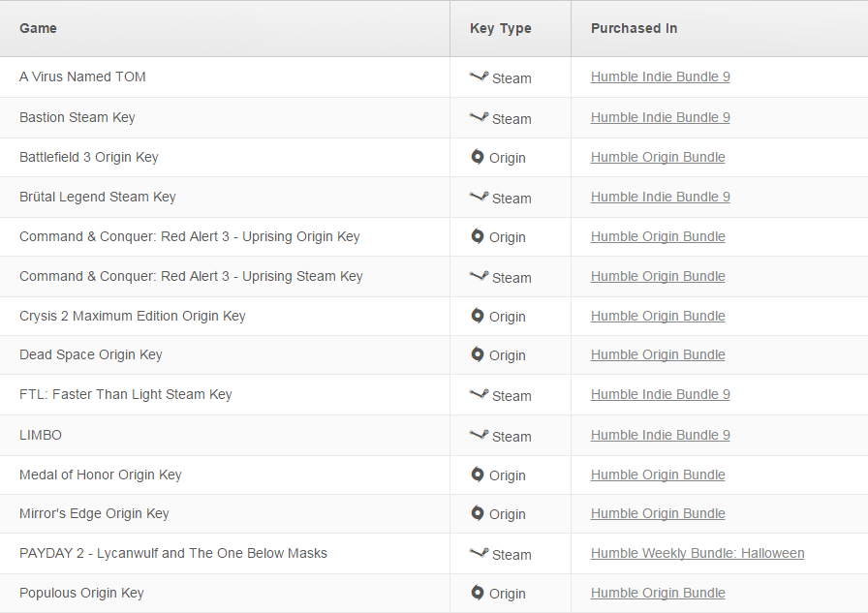The width and height of the screenshot is (868, 613).
Task: Click the Steam icon in the Brütal Legend row
Action: pyautogui.click(x=479, y=197)
